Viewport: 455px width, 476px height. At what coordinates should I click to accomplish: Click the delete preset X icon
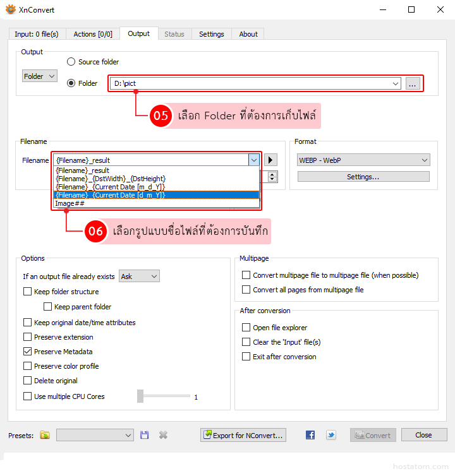163,435
